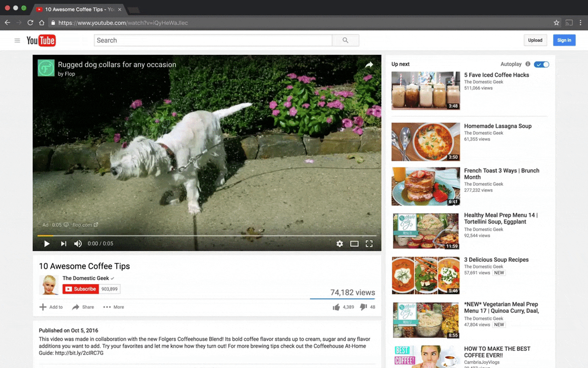The width and height of the screenshot is (588, 368).
Task: Open Homemade Lasagna Soup video thumbnail
Action: coord(425,142)
